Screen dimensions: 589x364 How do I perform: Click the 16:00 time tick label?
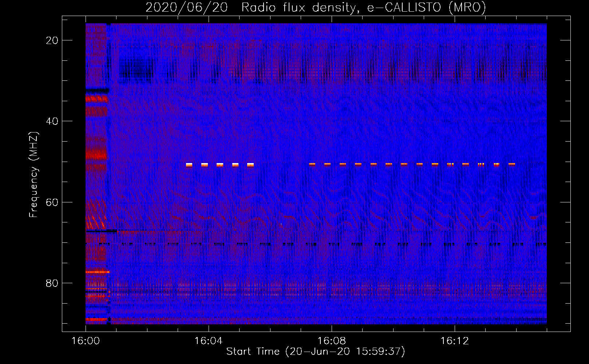coord(86,341)
